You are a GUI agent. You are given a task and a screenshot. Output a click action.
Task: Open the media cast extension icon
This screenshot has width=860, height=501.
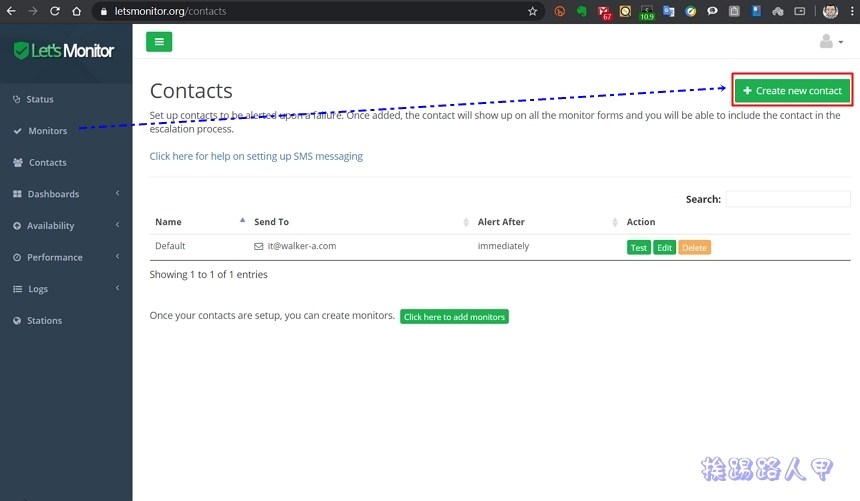click(x=800, y=11)
